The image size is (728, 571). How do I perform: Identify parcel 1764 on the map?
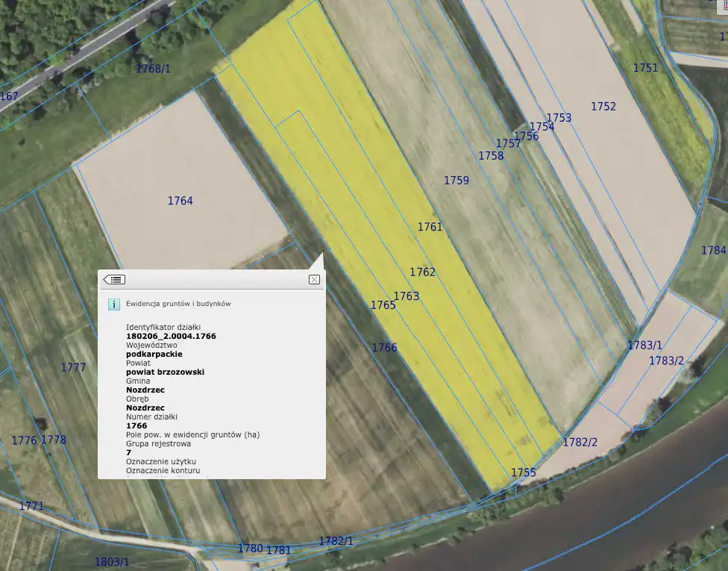click(180, 201)
